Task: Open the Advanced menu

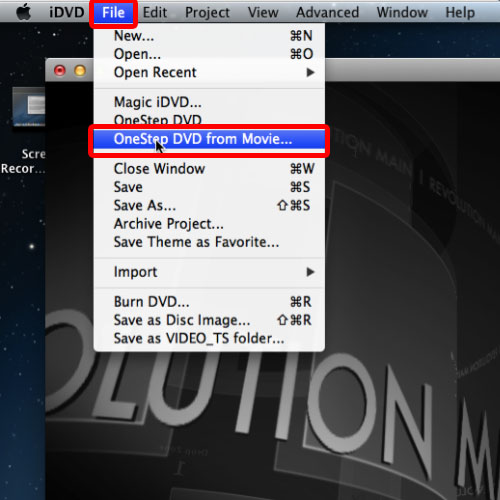Action: pos(327,13)
